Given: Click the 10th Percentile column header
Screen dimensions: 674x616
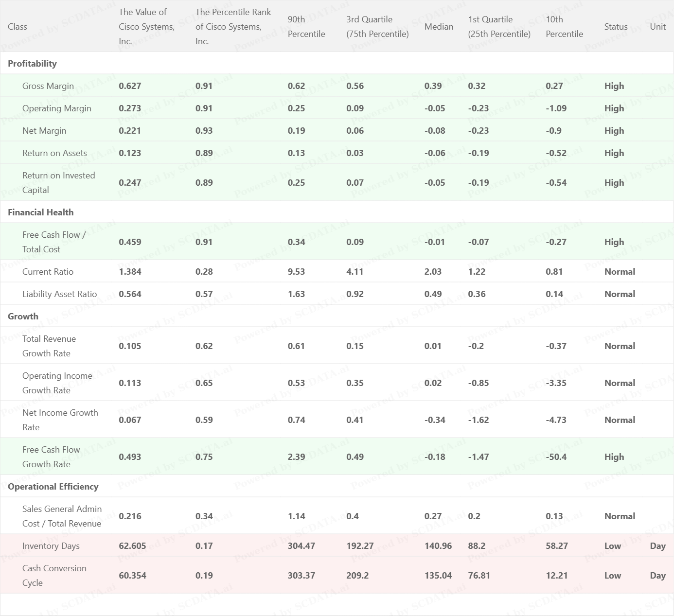Looking at the screenshot, I should point(564,27).
